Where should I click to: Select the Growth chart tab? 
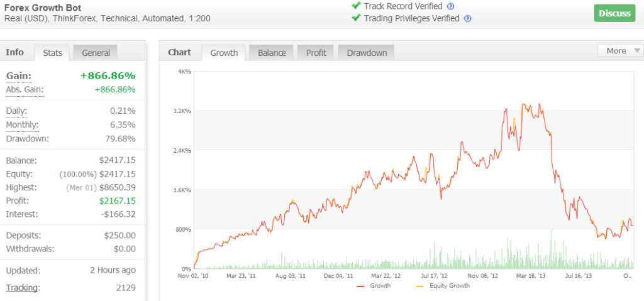[224, 53]
